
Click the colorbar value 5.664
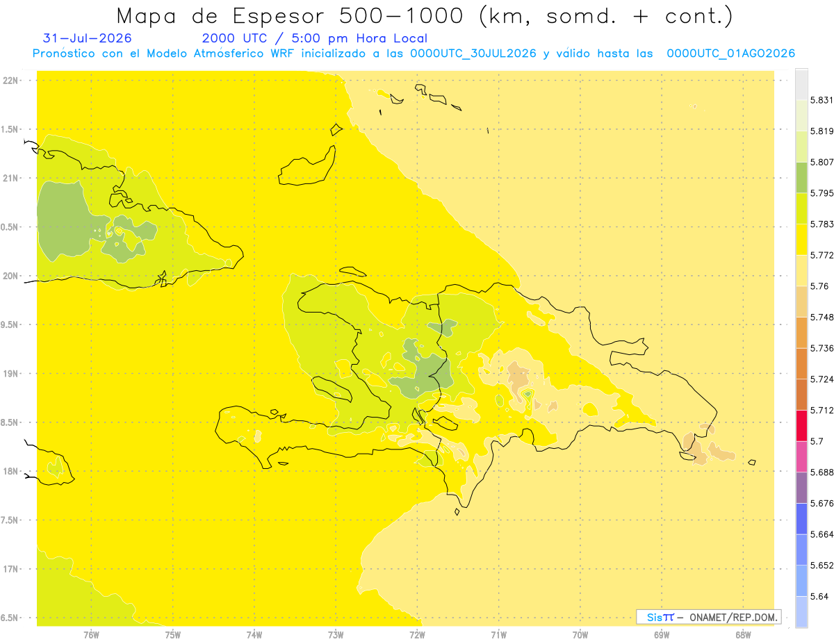(x=821, y=534)
